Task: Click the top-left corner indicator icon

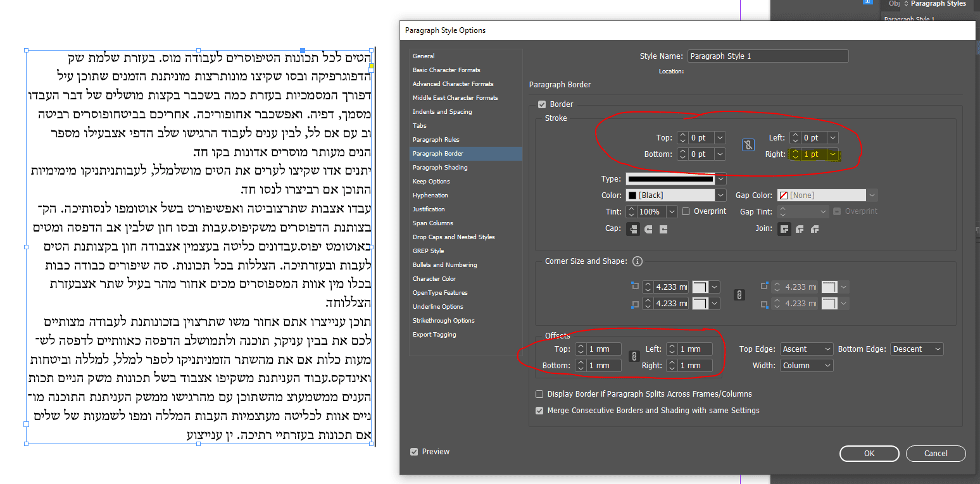Action: click(x=635, y=287)
